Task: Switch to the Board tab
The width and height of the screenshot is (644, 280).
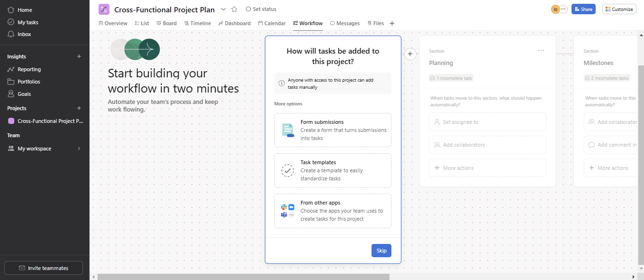Action: (x=166, y=23)
